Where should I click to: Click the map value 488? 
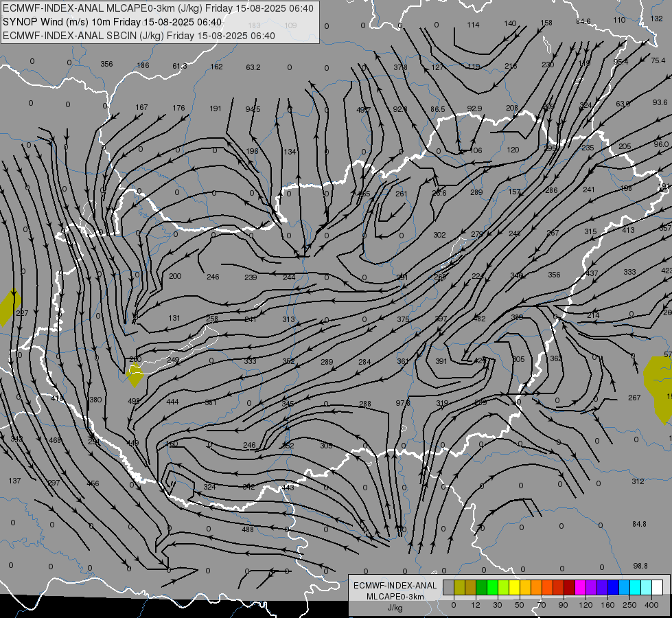(x=248, y=529)
